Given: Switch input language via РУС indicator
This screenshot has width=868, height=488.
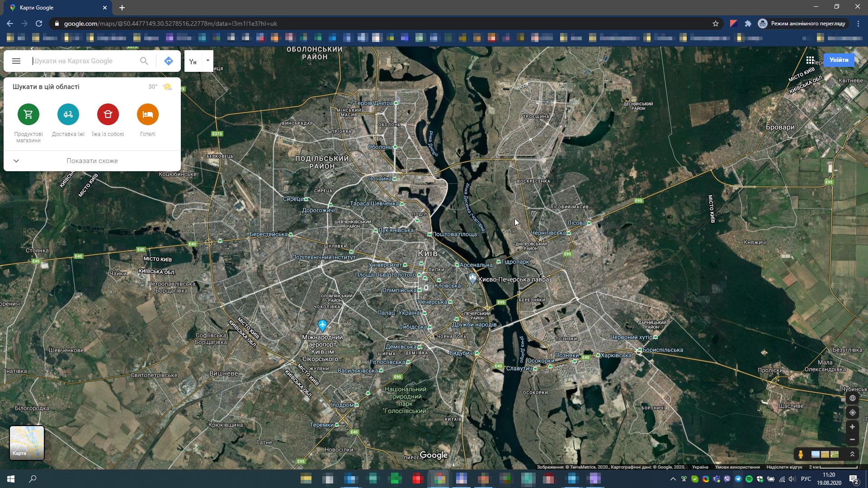Looking at the screenshot, I should pos(806,479).
